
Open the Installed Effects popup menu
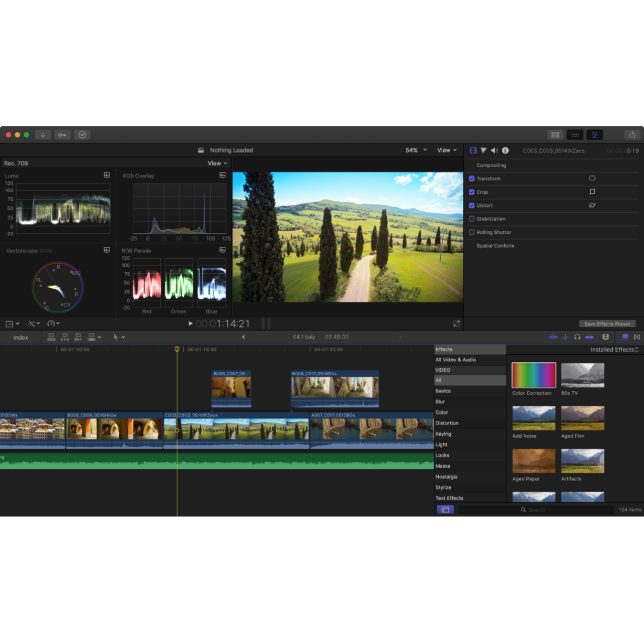[614, 350]
